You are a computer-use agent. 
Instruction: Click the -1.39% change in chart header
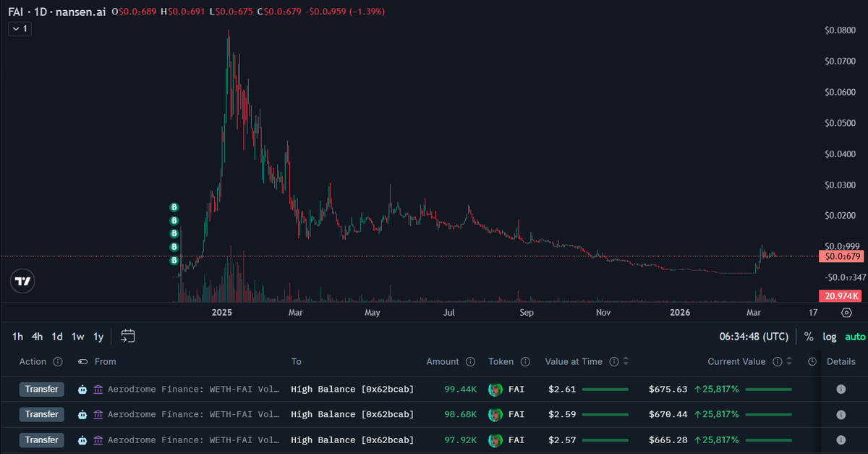tap(368, 12)
